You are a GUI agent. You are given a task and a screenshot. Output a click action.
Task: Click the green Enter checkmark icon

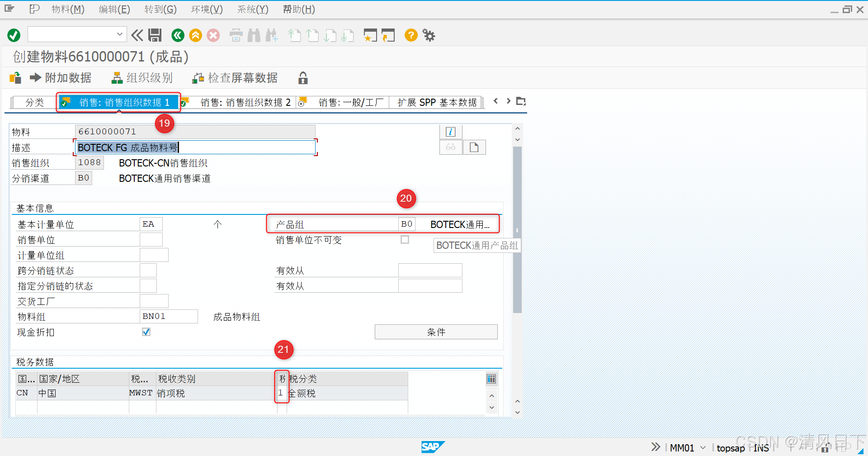pyautogui.click(x=14, y=35)
